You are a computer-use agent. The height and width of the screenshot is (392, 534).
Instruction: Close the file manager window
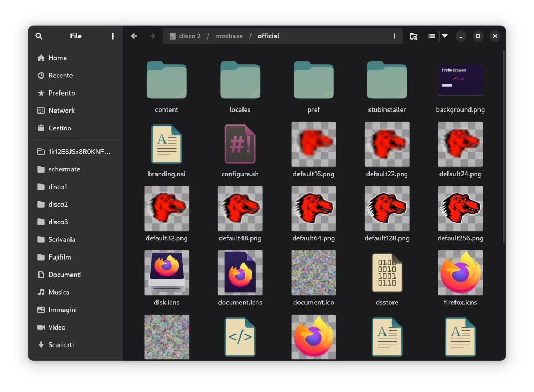495,36
